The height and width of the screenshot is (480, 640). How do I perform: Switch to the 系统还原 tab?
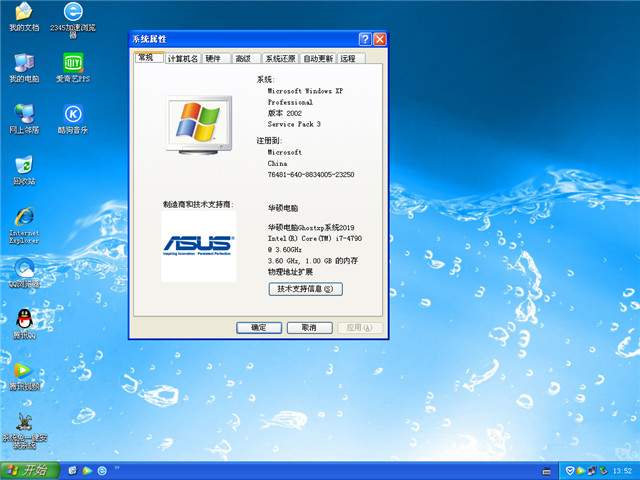click(x=280, y=59)
